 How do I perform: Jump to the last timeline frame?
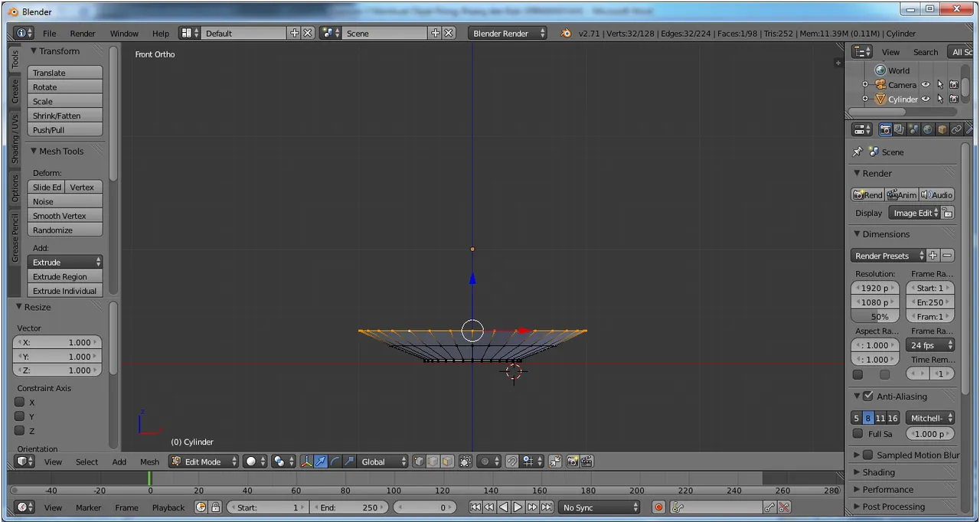point(547,507)
